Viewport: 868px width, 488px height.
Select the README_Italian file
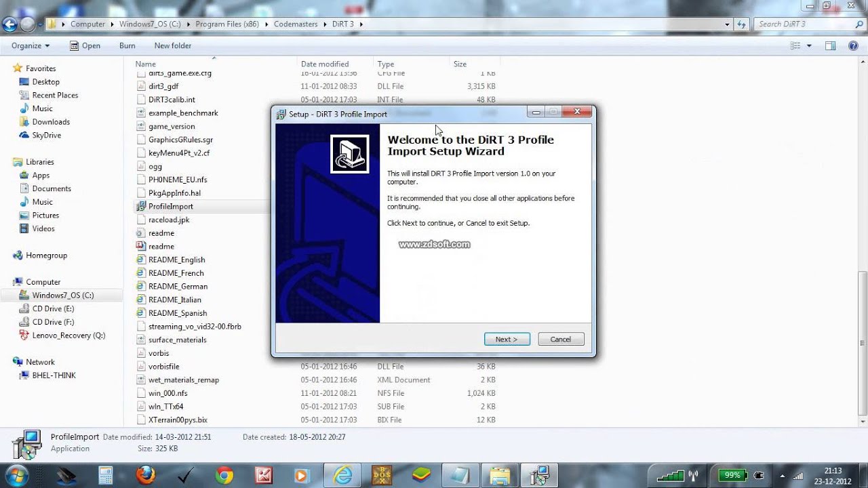(174, 300)
